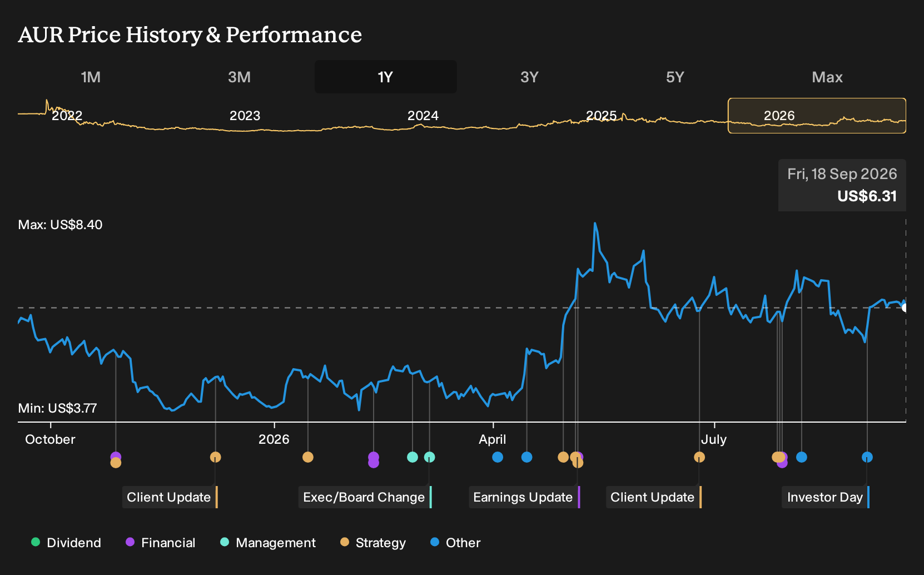Image resolution: width=924 pixels, height=575 pixels.
Task: Click blue marker above Investor Day label
Action: tap(867, 457)
